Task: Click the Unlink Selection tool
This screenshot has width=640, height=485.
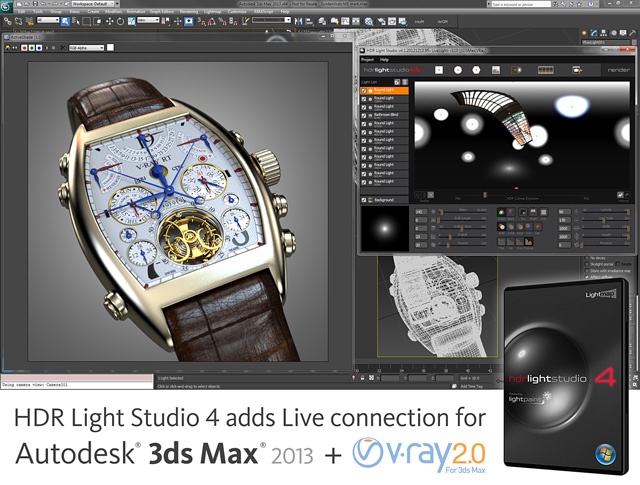Action: 18,21
